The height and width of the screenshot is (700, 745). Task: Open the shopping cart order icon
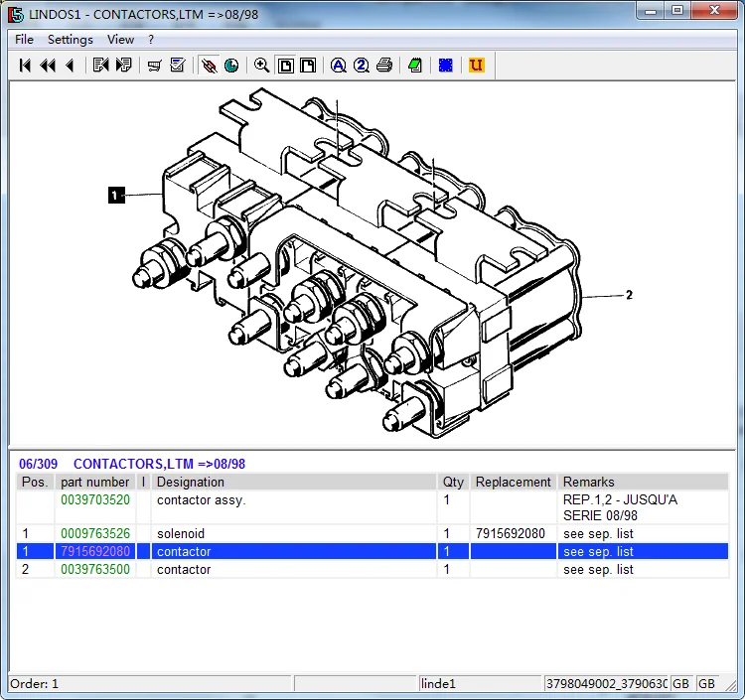point(154,66)
